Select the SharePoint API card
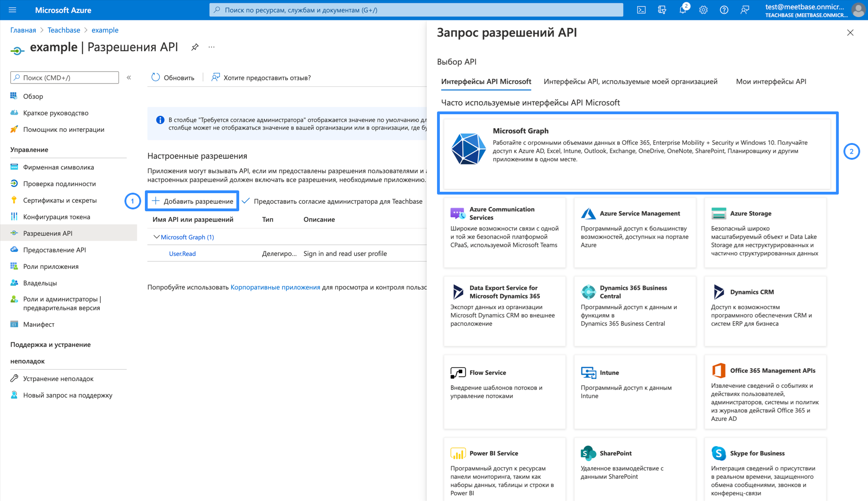Screen dimensions: 868x501 pyautogui.click(x=635, y=469)
